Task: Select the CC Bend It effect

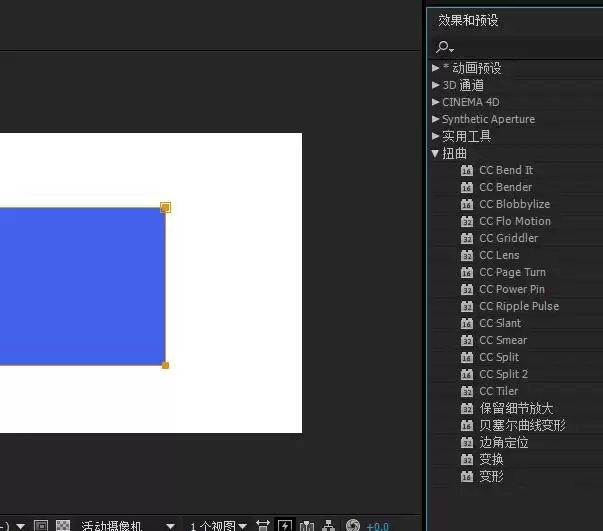Action: [506, 170]
